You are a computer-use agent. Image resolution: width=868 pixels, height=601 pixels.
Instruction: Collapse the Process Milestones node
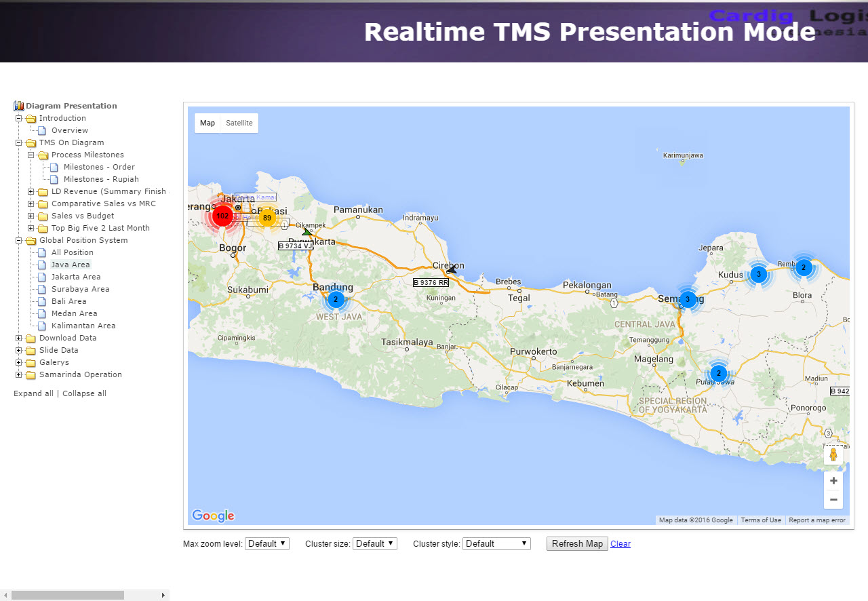[31, 155]
